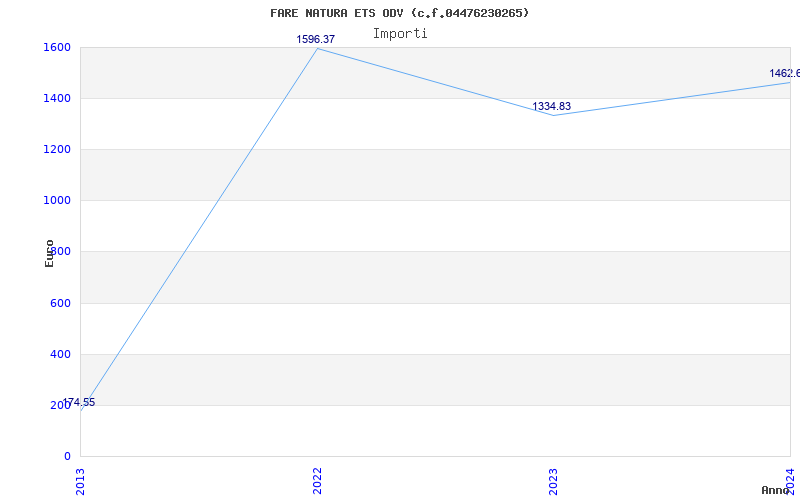Viewport: 800px width, 500px height.
Task: Click the chart title FARE NATURA ETS ODV
Action: [x=399, y=13]
